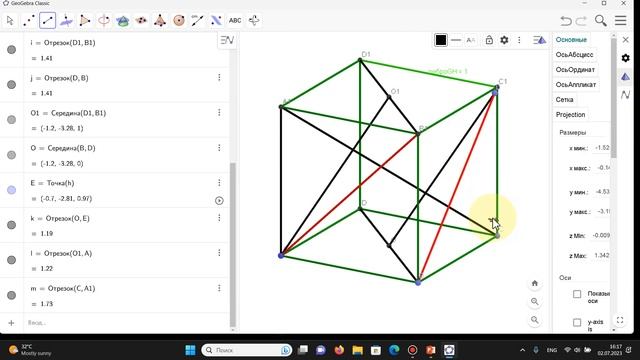
Task: Open the three-dot style bar menu
Action: pyautogui.click(x=519, y=40)
